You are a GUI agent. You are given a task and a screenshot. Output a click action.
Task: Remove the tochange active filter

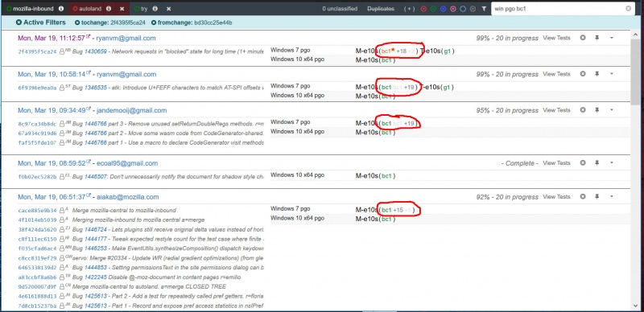[77, 23]
